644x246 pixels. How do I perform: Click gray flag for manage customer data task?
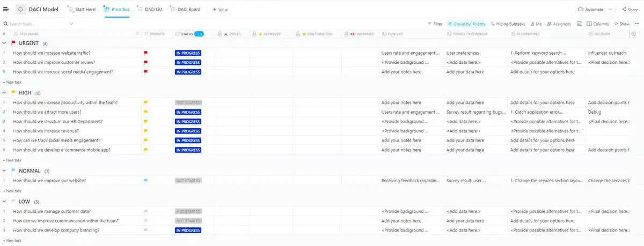click(145, 211)
